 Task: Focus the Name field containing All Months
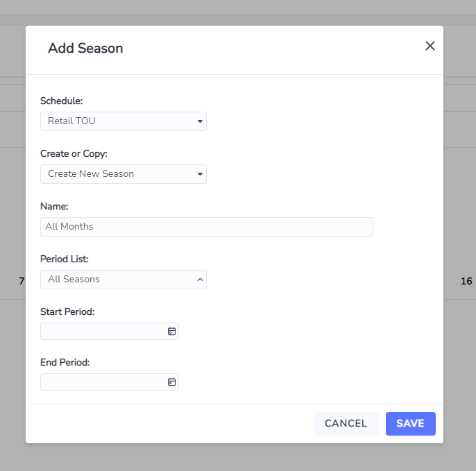[207, 227]
